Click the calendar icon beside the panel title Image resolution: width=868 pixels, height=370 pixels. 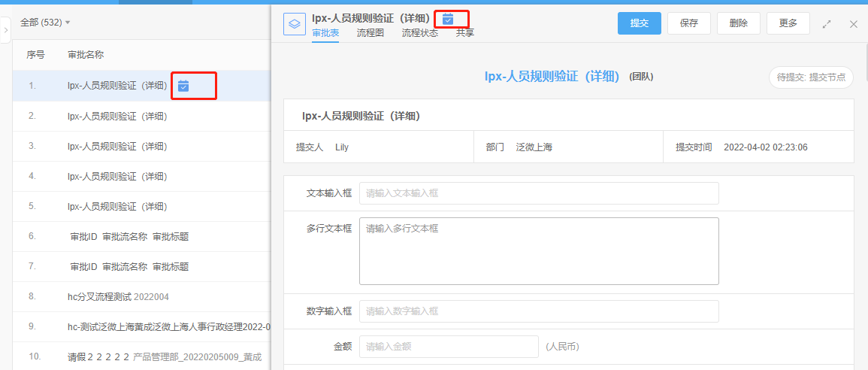tap(448, 19)
